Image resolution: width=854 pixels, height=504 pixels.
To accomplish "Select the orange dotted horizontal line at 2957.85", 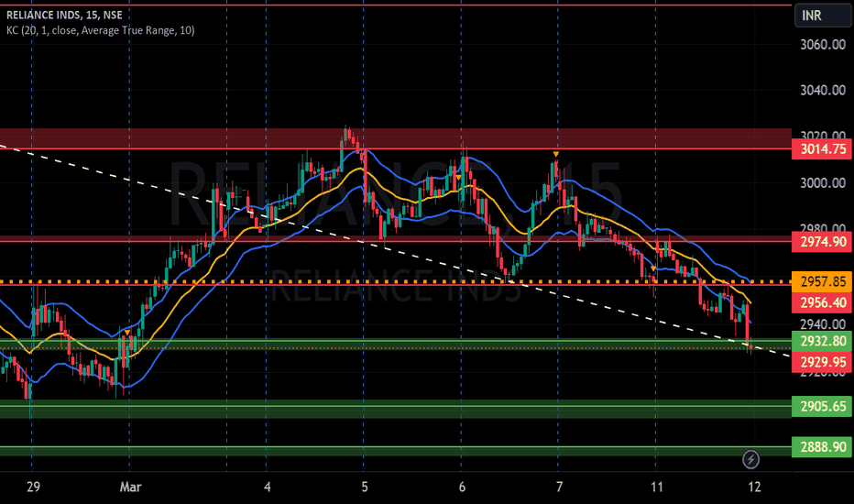I will 395,281.
